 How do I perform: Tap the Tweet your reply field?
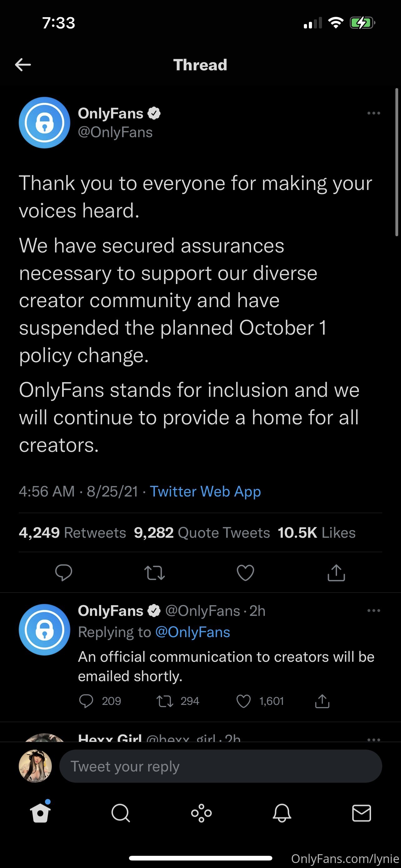[220, 766]
